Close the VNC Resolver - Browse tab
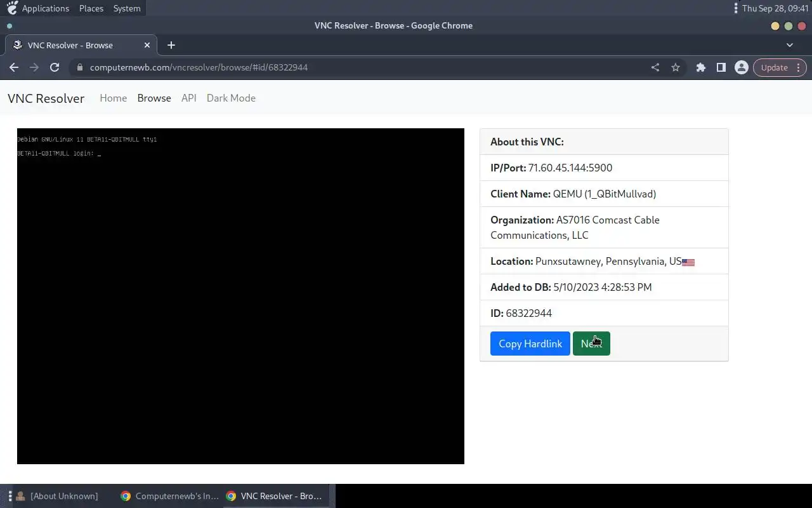Screen dimensions: 812x508 coord(148,45)
